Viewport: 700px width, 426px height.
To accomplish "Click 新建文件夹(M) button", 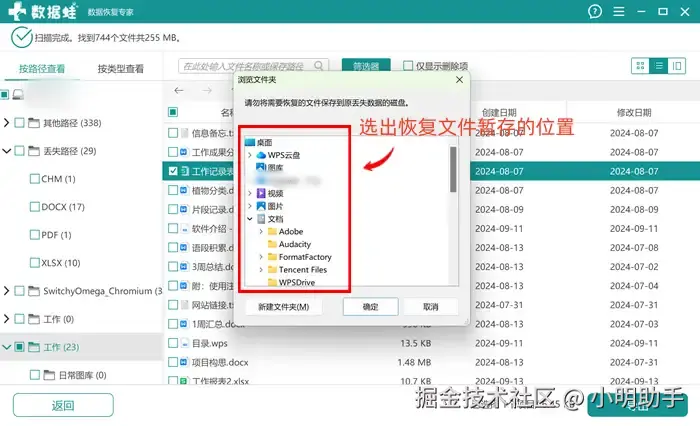I will pyautogui.click(x=283, y=307).
